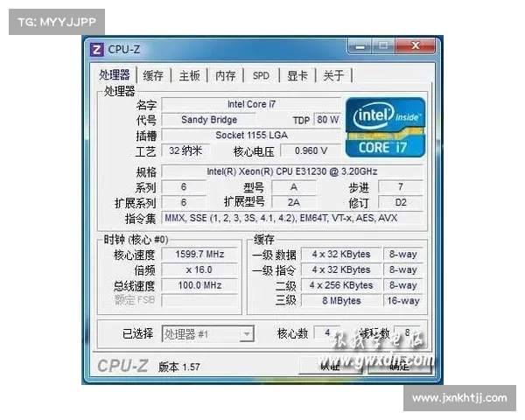Click the code name Sandy Bridge
This screenshot has height=420, width=525.
coord(209,120)
